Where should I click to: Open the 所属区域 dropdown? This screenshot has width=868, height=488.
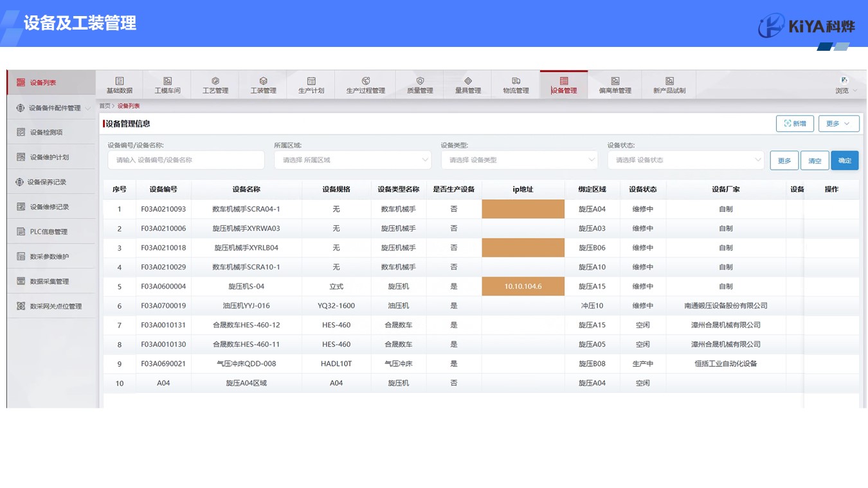353,160
